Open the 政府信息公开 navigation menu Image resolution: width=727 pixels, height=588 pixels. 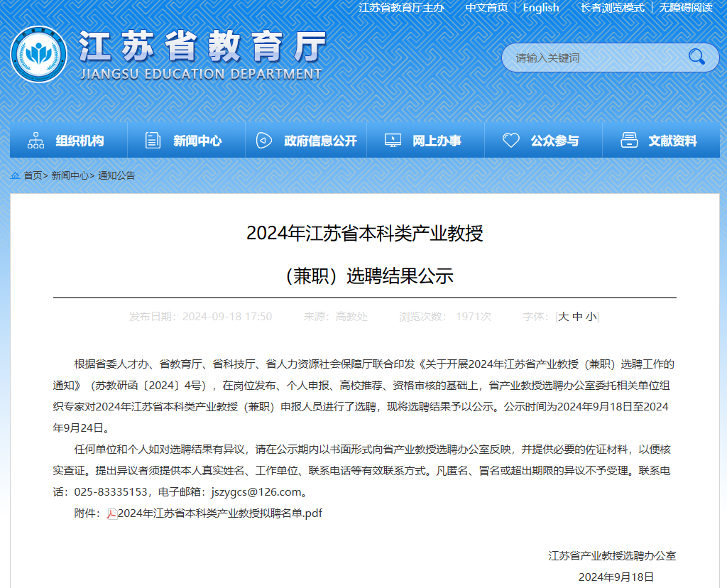click(320, 141)
